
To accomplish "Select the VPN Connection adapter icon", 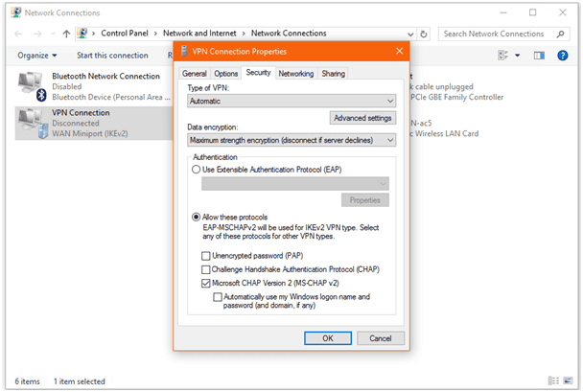I will tap(33, 124).
